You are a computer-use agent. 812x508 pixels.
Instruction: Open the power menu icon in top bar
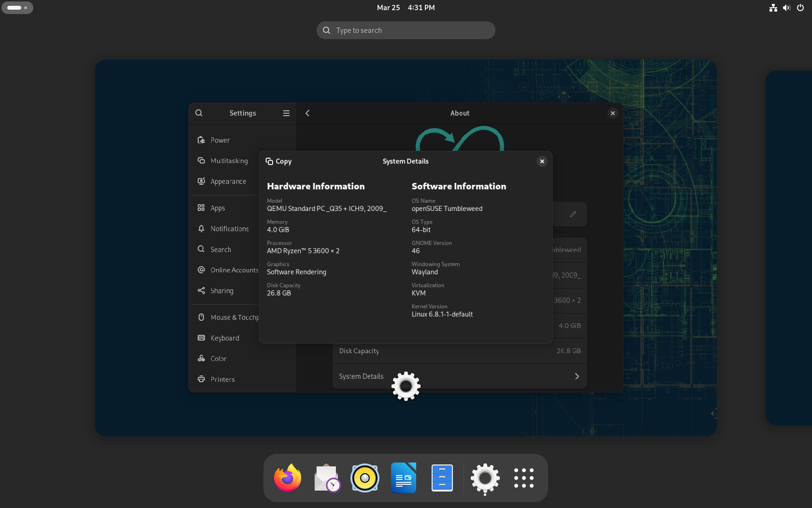coord(800,8)
